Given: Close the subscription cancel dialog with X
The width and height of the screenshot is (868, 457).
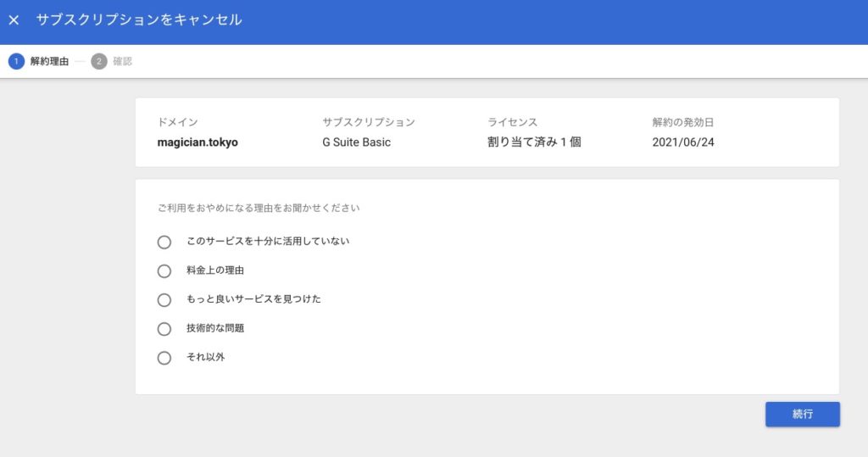Looking at the screenshot, I should 14,20.
